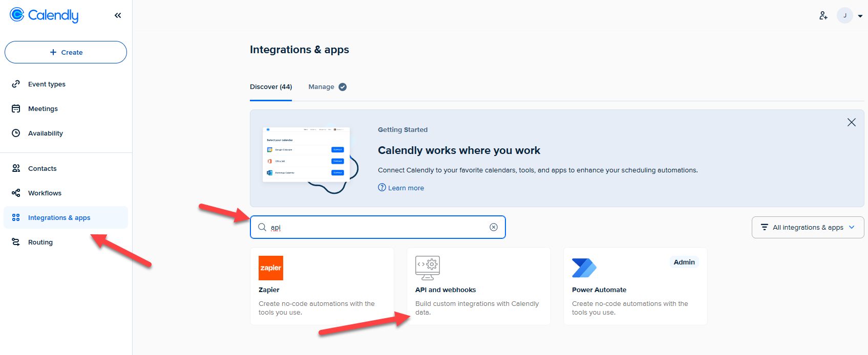Click 'Build custom integrations with Calendly data' text
This screenshot has width=868, height=355.
477,308
